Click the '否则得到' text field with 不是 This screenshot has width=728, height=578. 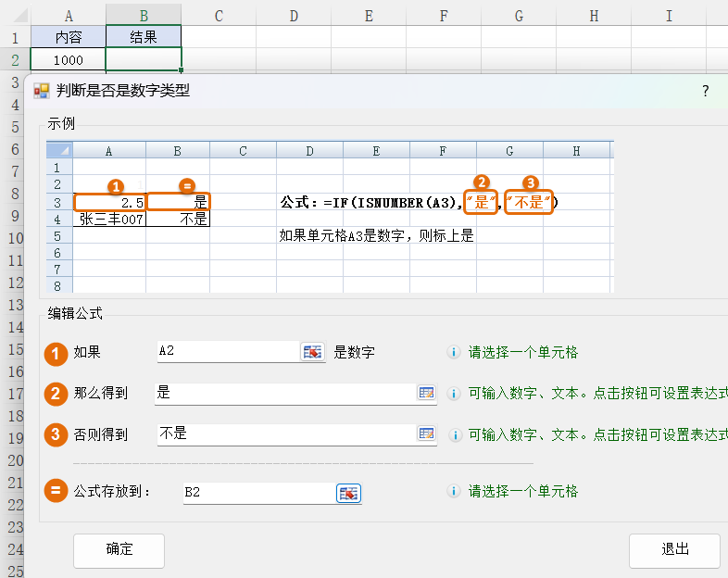tap(284, 433)
